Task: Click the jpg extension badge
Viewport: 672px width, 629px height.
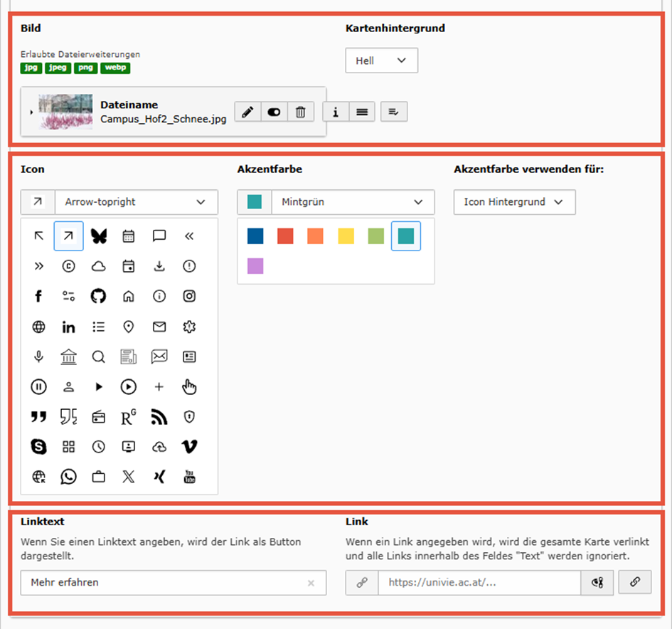Action: pyautogui.click(x=31, y=68)
